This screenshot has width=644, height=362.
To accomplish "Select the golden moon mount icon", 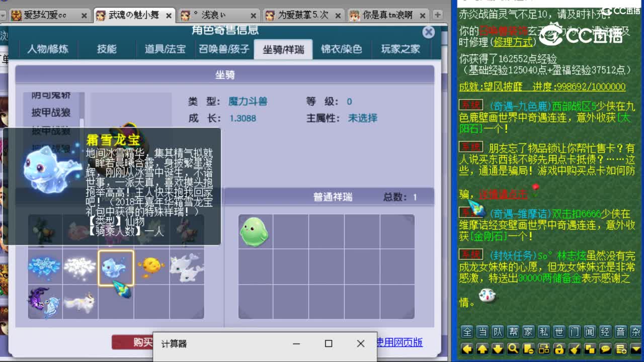I will click(x=151, y=267).
